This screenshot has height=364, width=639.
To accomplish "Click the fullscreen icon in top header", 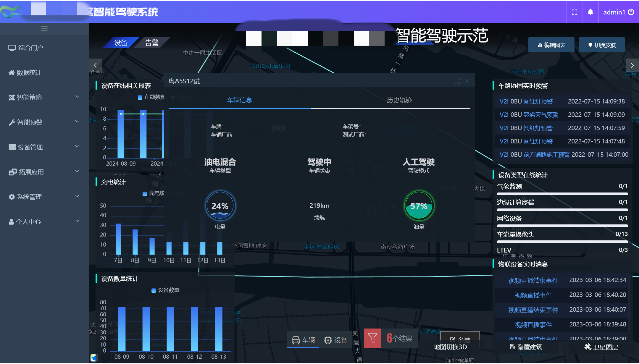I will pyautogui.click(x=574, y=12).
